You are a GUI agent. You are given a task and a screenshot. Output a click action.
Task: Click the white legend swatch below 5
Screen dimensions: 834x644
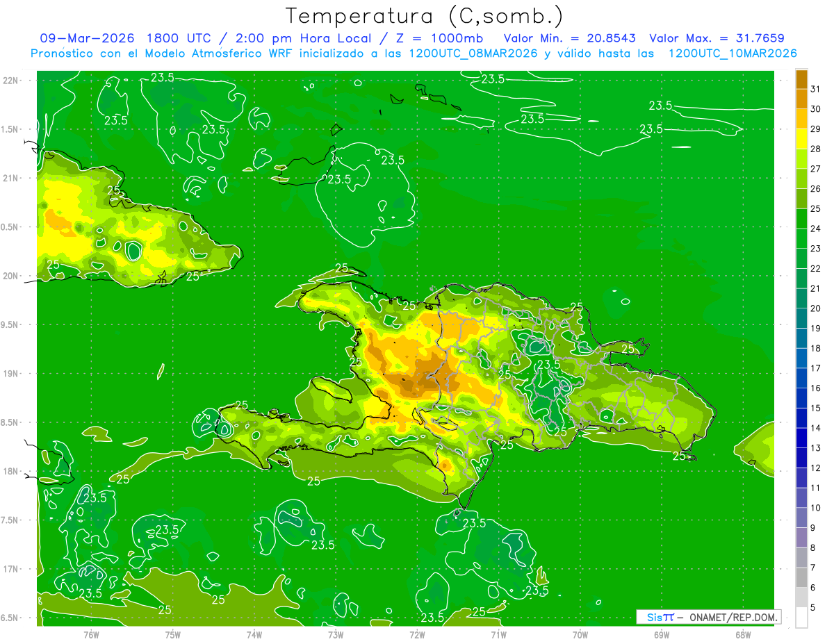click(x=801, y=618)
